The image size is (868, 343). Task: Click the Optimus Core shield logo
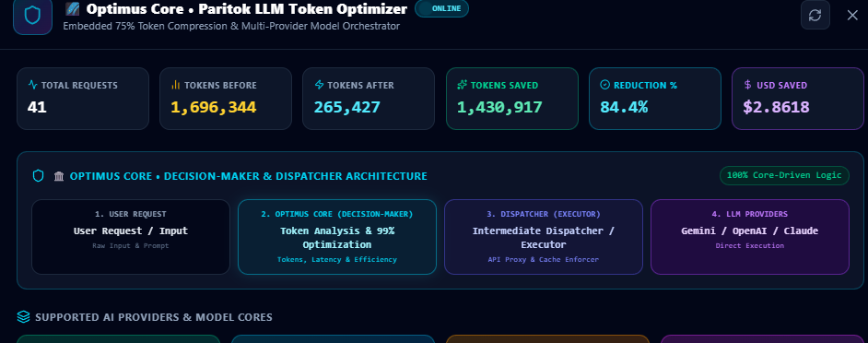32,15
